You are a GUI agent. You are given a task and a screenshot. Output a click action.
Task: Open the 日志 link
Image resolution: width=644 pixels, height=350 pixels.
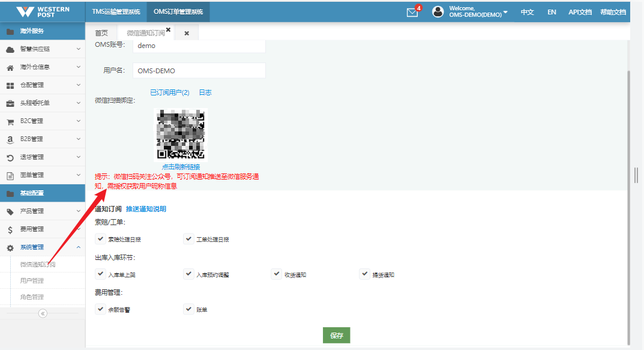[x=205, y=93]
